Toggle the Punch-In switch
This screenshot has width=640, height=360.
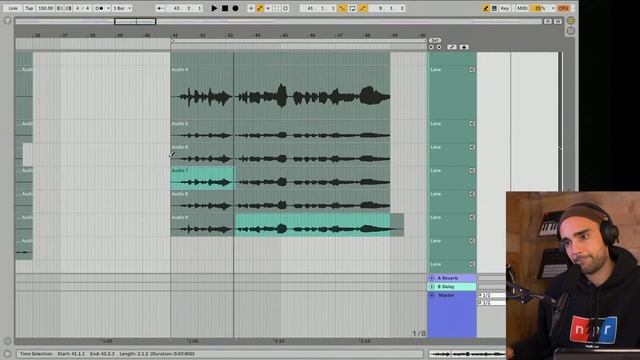pos(342,8)
